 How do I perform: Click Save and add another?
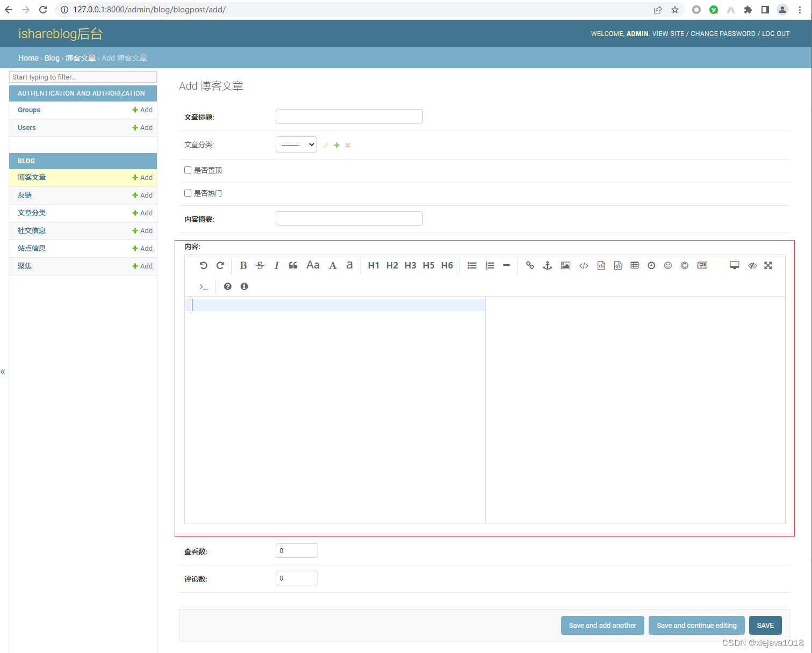(602, 626)
